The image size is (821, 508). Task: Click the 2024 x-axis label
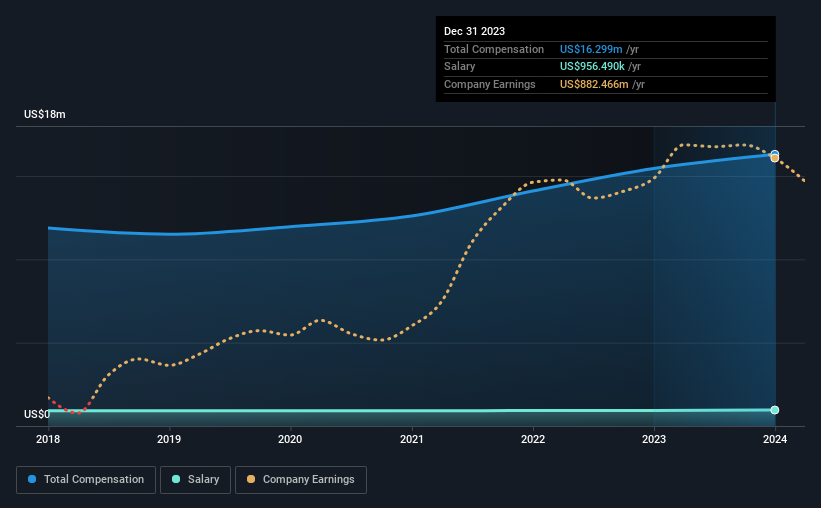775,439
